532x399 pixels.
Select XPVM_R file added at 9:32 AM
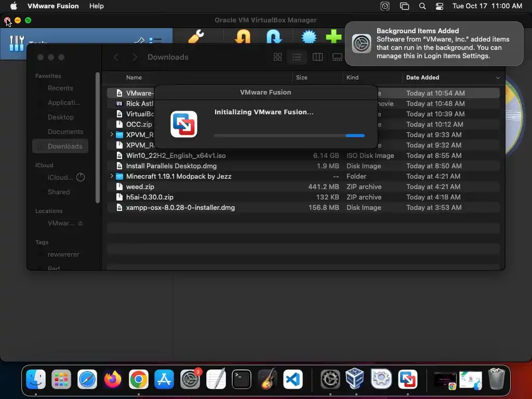[x=303, y=145]
